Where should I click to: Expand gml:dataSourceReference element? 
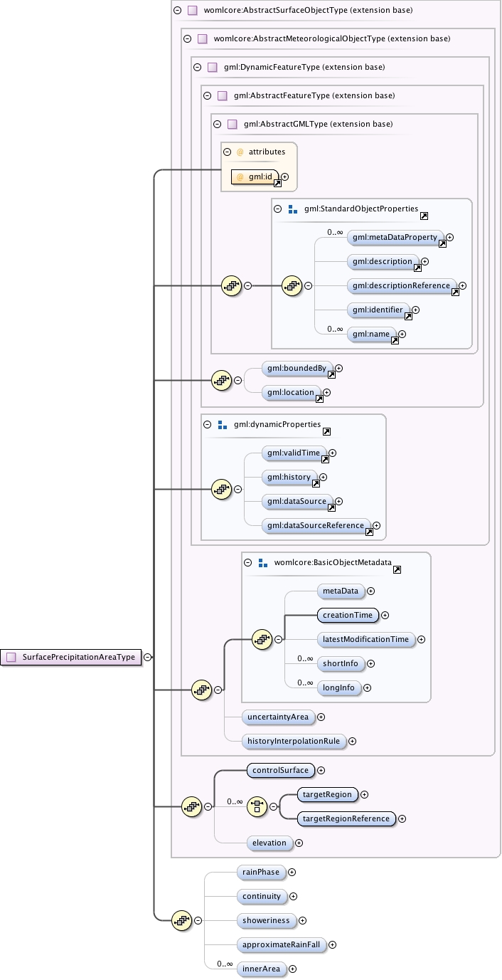click(x=377, y=525)
